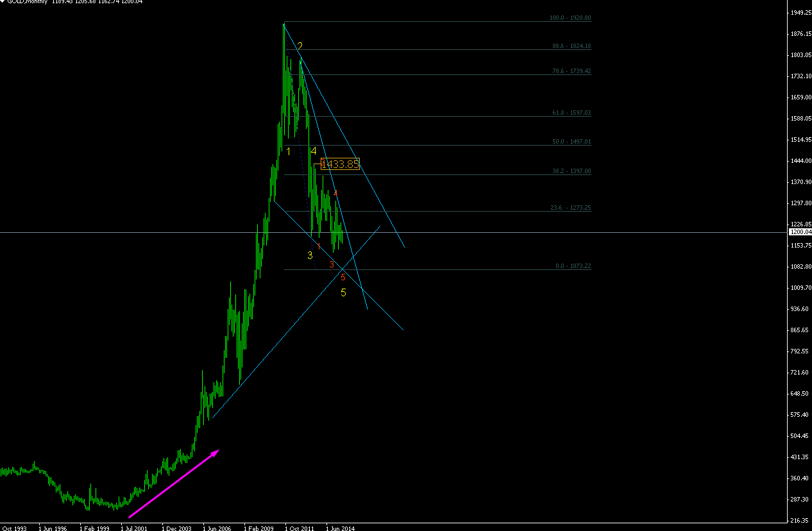
Task: Select Fibonacci level label 23.6 - 1273.25
Action: pos(570,208)
